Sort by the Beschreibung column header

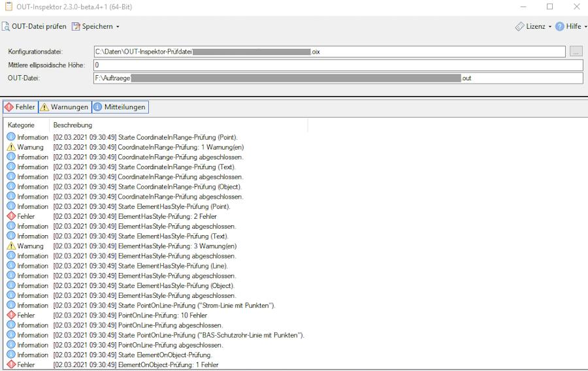pos(73,125)
